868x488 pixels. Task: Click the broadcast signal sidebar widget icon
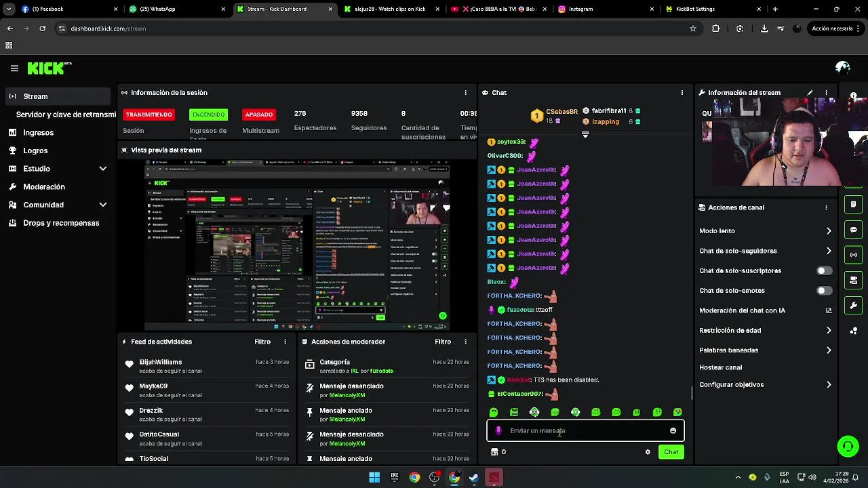pyautogui.click(x=854, y=255)
